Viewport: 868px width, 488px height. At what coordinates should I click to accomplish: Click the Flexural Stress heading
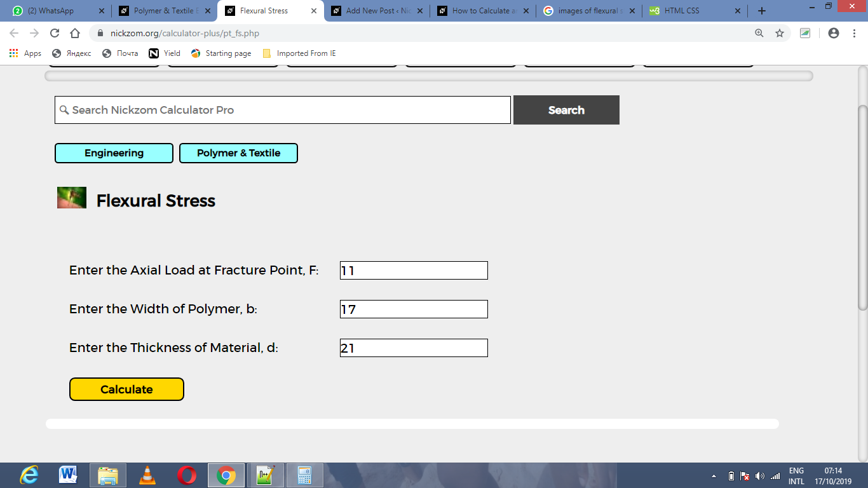click(x=156, y=201)
